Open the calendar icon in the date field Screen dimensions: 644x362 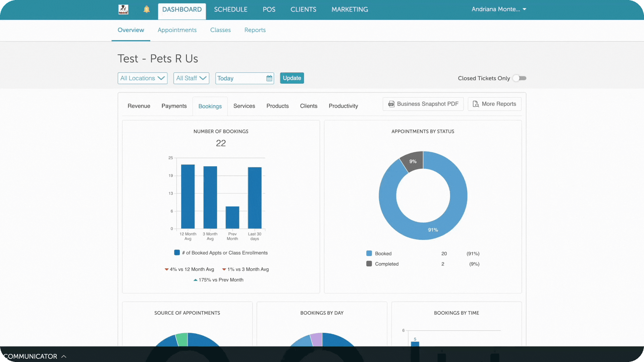[269, 78]
